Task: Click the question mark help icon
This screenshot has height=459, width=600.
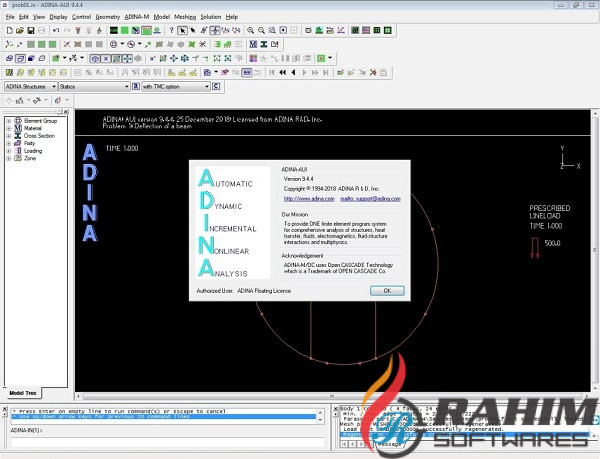Action: click(171, 30)
